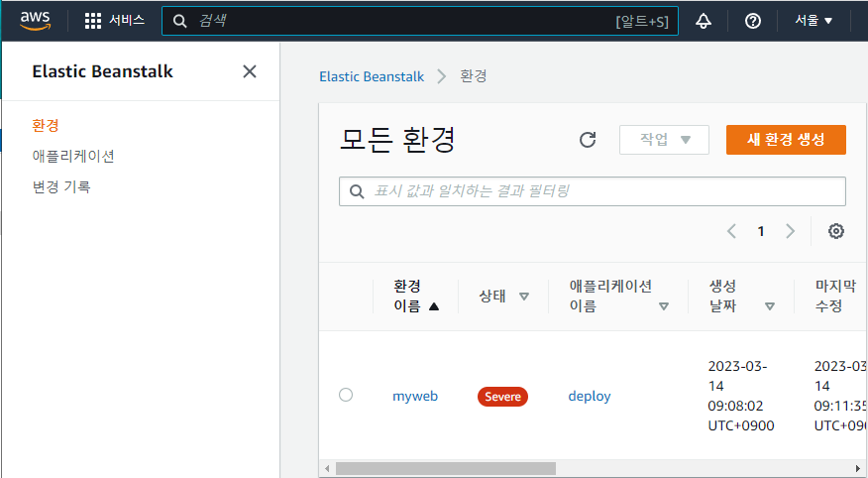Click the horizontal scrollbar thumb
Screen dimensions: 868x478
pyautogui.click(x=446, y=469)
